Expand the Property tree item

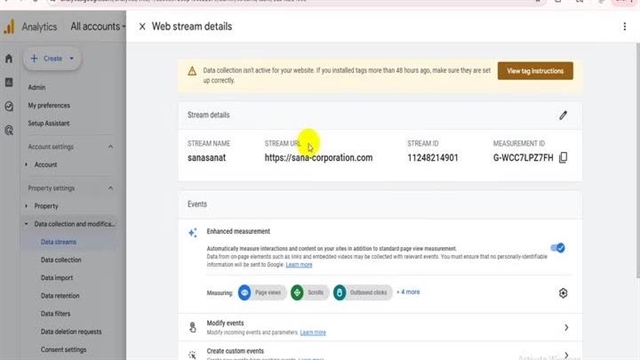pyautogui.click(x=26, y=206)
